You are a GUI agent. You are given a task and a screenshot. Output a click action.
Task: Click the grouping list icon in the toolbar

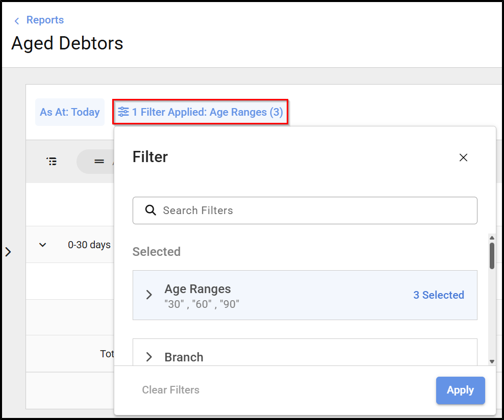click(52, 162)
